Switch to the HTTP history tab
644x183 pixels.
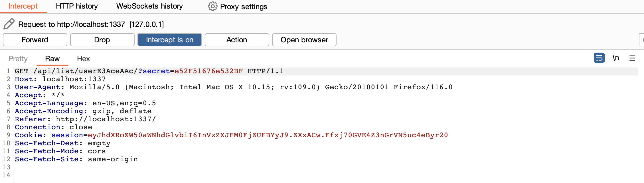tap(77, 6)
